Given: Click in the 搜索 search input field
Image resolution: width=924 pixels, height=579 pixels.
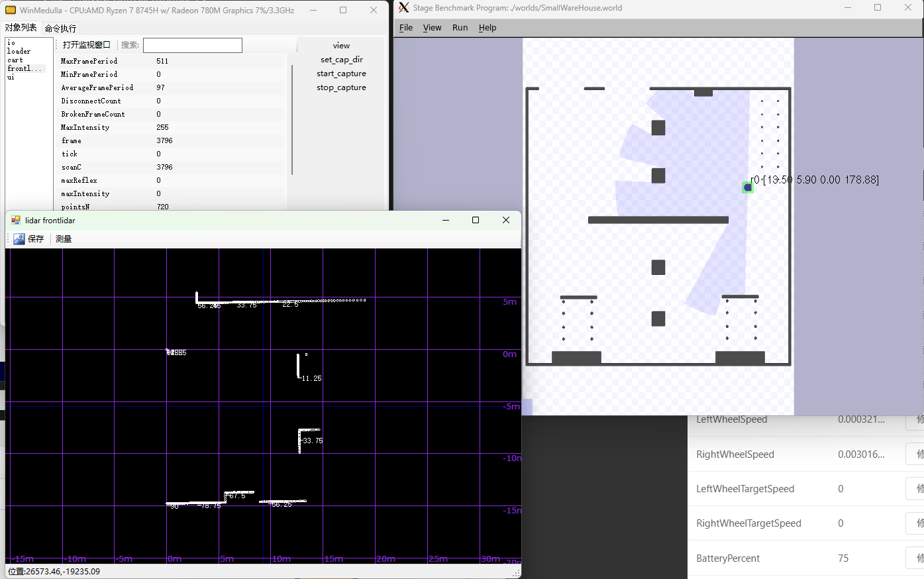Looking at the screenshot, I should [192, 45].
